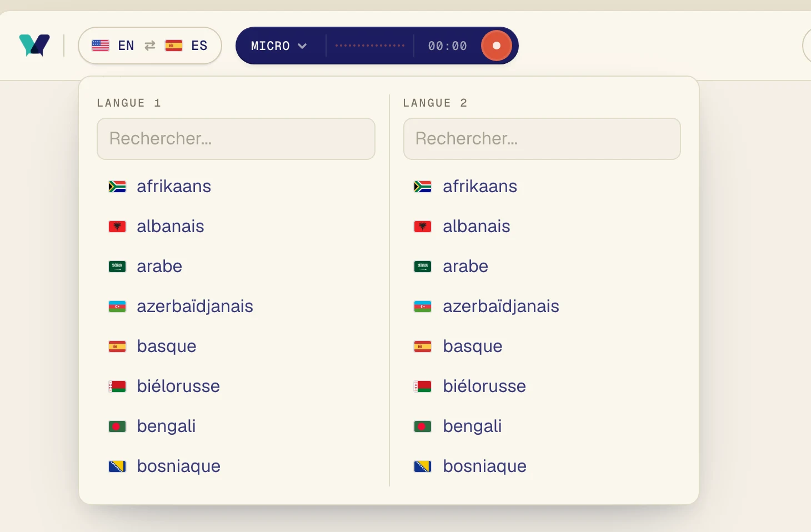Click Albania flag in Langue 1
The width and height of the screenshot is (811, 532).
click(x=117, y=227)
